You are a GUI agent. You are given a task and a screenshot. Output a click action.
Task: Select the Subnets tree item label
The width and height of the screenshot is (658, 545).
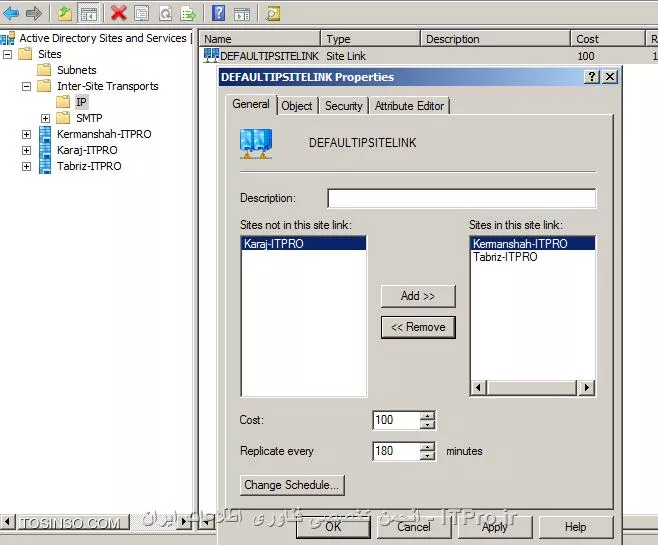click(x=77, y=70)
